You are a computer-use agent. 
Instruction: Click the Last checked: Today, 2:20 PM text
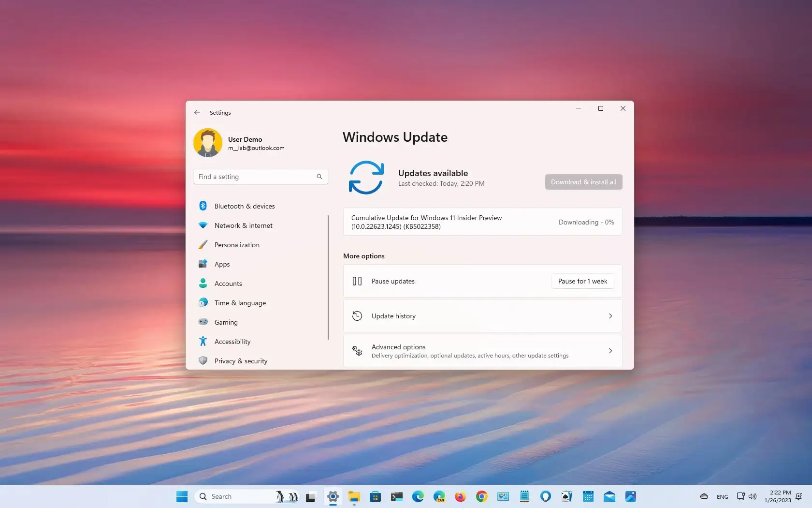[x=441, y=183]
